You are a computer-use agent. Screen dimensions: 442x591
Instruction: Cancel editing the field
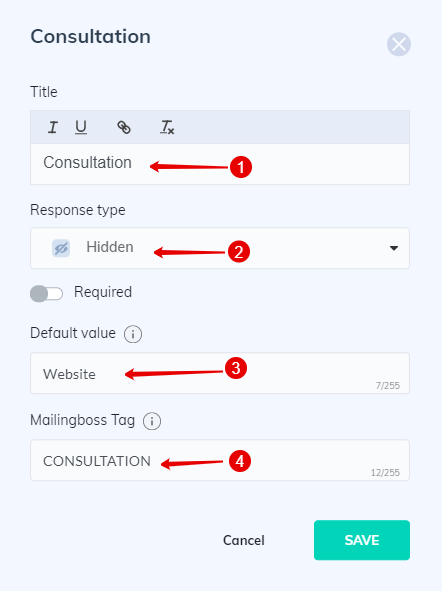coord(243,540)
